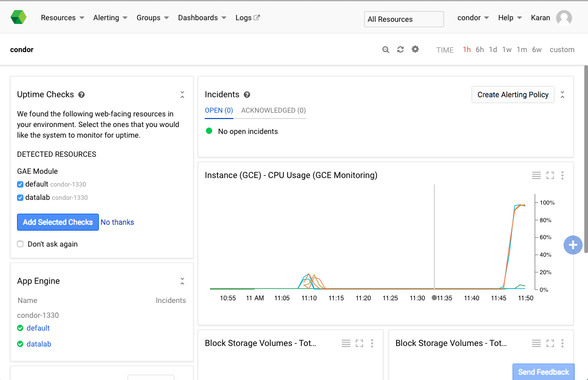
Task: Toggle legend on right Block Storage chart
Action: click(536, 343)
